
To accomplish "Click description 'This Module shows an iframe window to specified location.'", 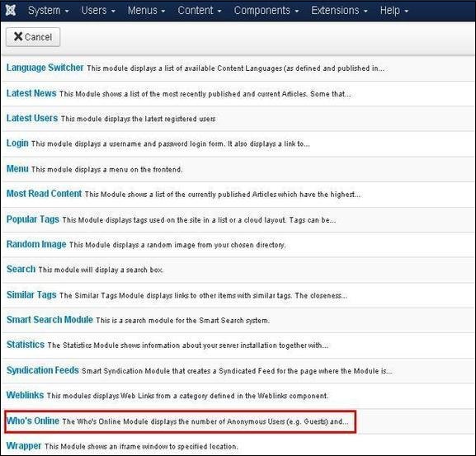I will (x=141, y=446).
